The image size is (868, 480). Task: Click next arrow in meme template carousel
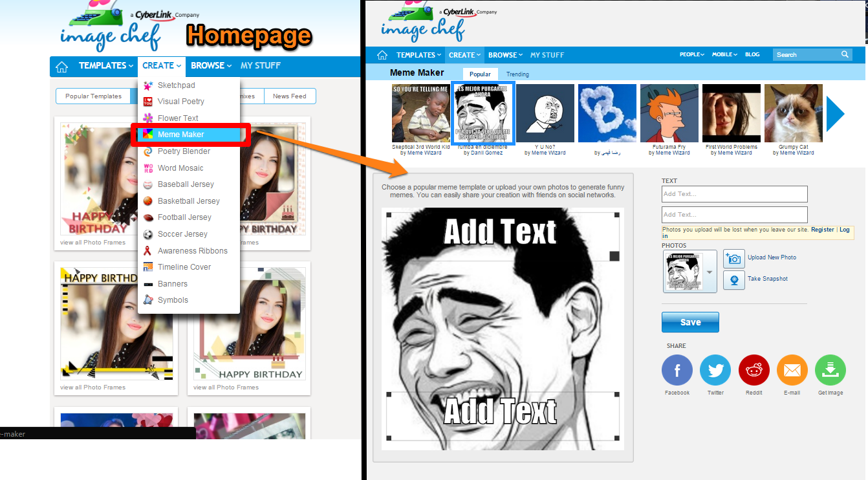(835, 114)
